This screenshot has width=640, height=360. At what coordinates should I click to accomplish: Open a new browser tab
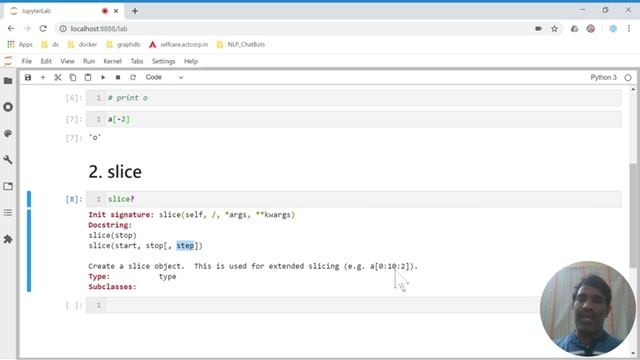point(135,11)
